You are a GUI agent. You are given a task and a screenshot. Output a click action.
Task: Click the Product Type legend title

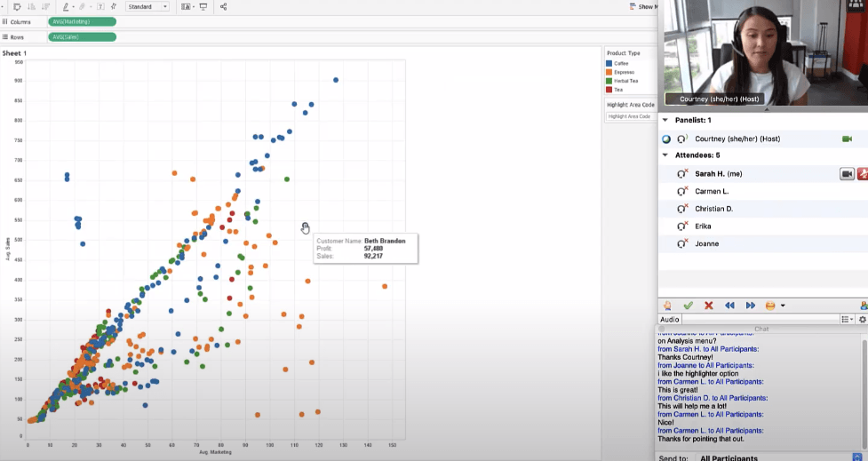[x=624, y=53]
